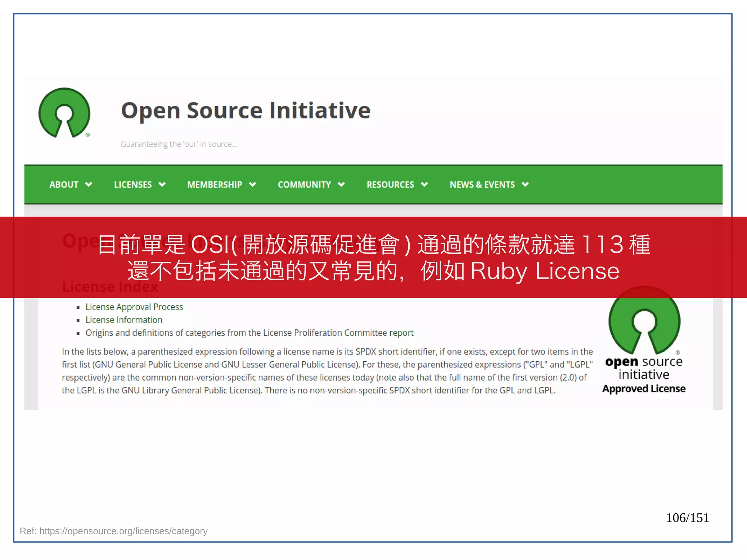
Task: Click the OSI Approved License badge
Action: tap(644, 341)
